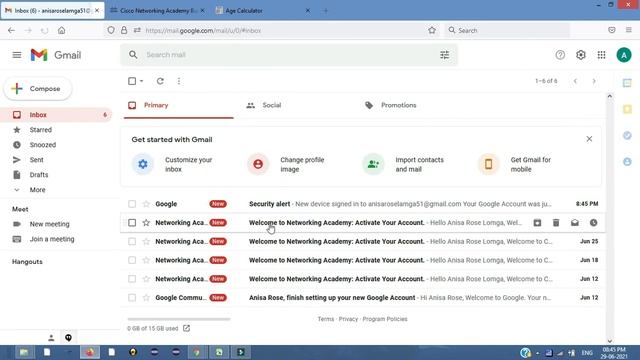This screenshot has width=640, height=360.
Task: Delete the hovered Networking Academy email
Action: pyautogui.click(x=556, y=222)
